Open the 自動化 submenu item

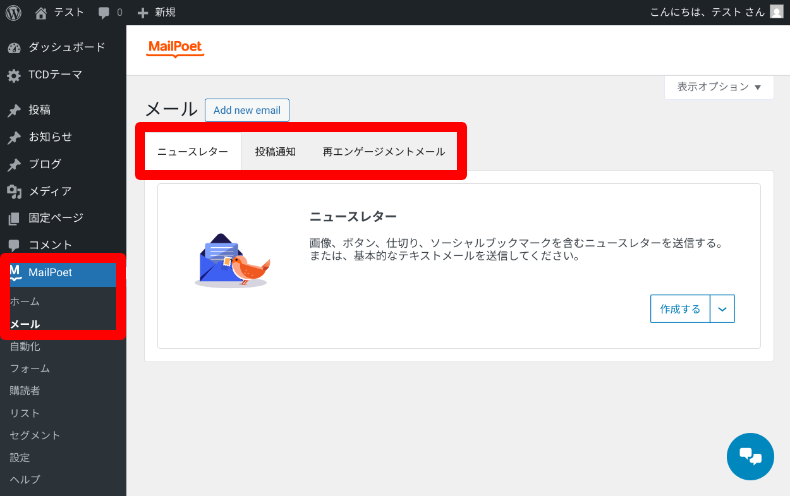tap(25, 346)
